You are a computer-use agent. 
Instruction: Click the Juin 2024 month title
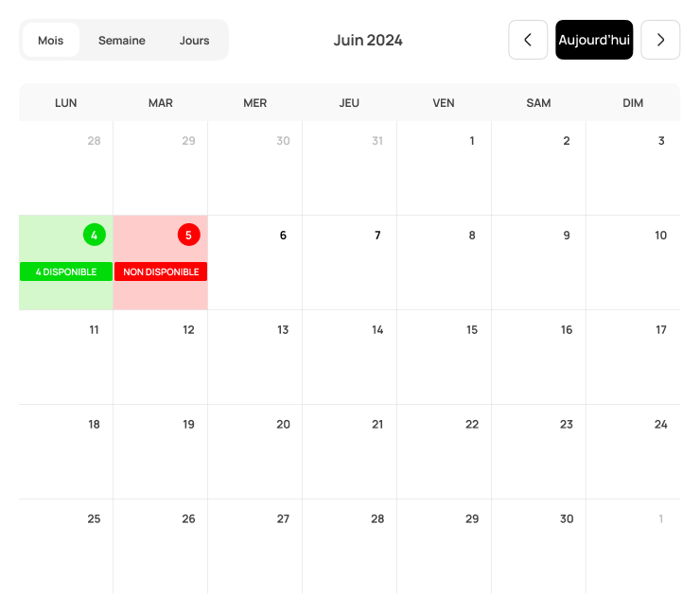(x=368, y=40)
